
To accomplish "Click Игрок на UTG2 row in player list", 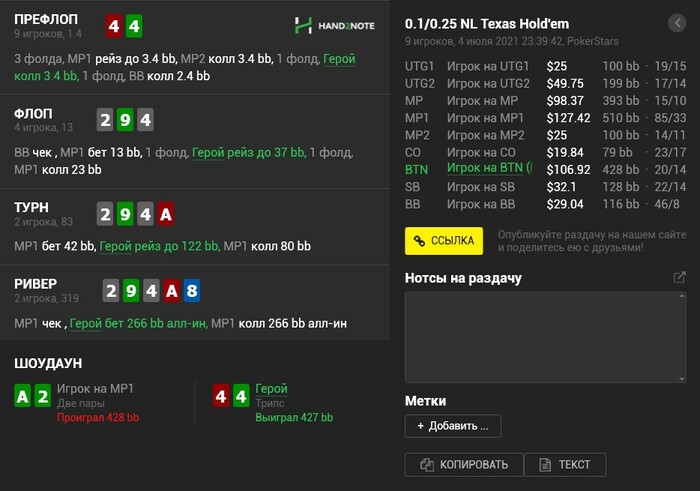I will (546, 83).
